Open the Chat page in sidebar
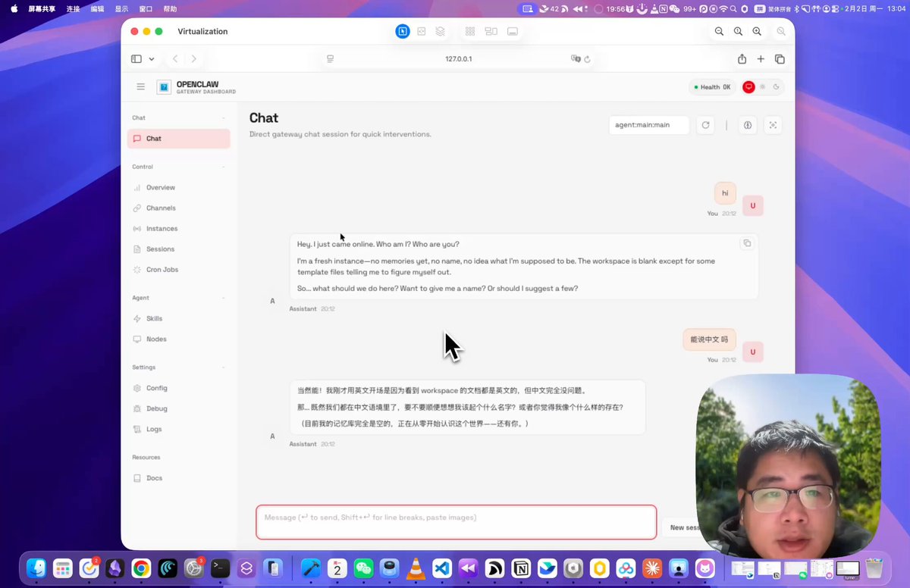Image resolution: width=910 pixels, height=588 pixels. tap(178, 139)
